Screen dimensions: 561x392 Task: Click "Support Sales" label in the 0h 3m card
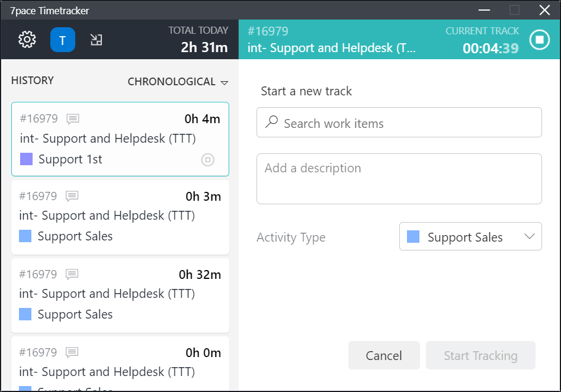(75, 236)
